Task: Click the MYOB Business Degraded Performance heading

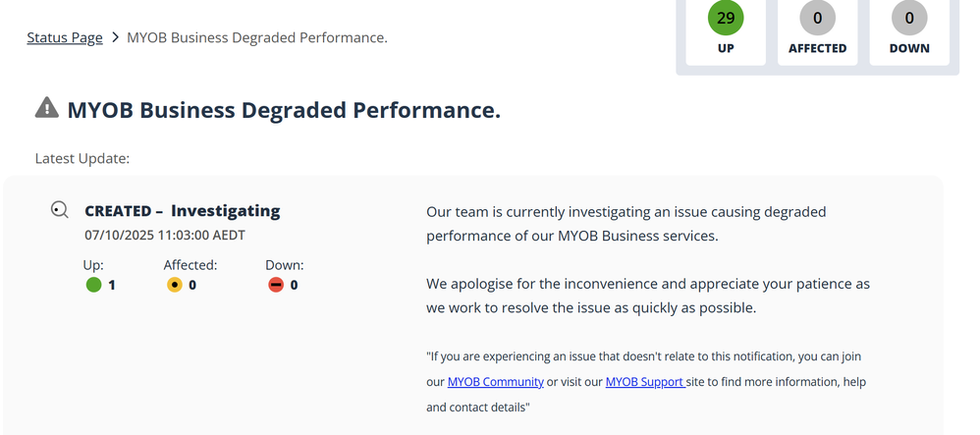Action: tap(284, 110)
